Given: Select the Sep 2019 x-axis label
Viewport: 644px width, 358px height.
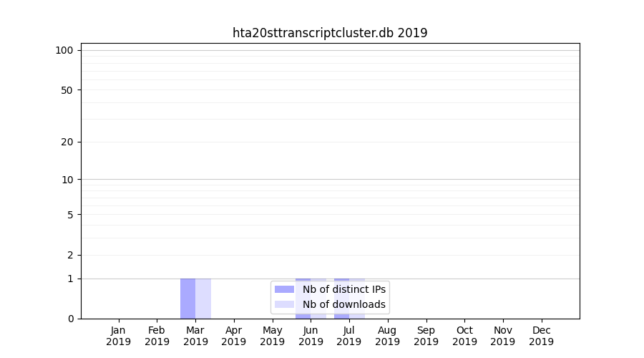Looking at the screenshot, I should (426, 336).
